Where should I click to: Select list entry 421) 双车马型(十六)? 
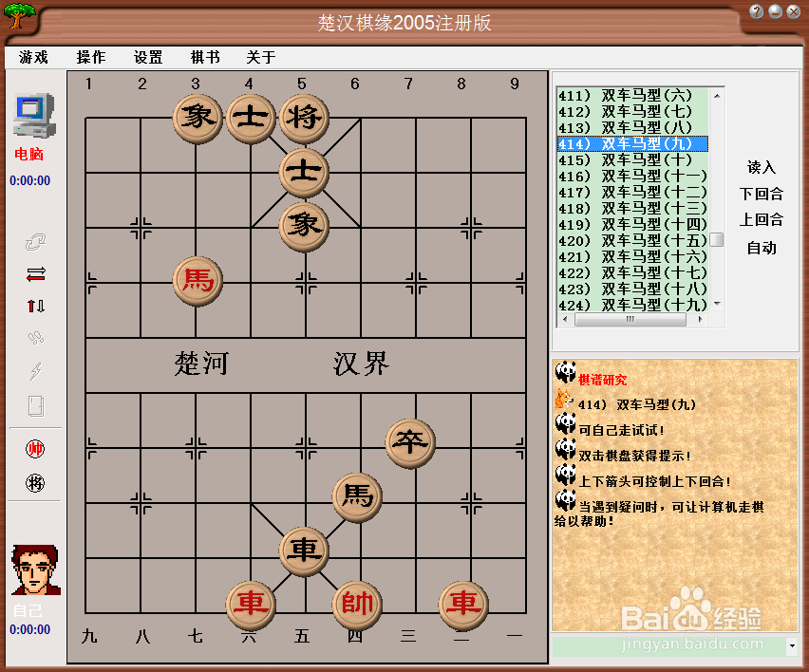(632, 257)
